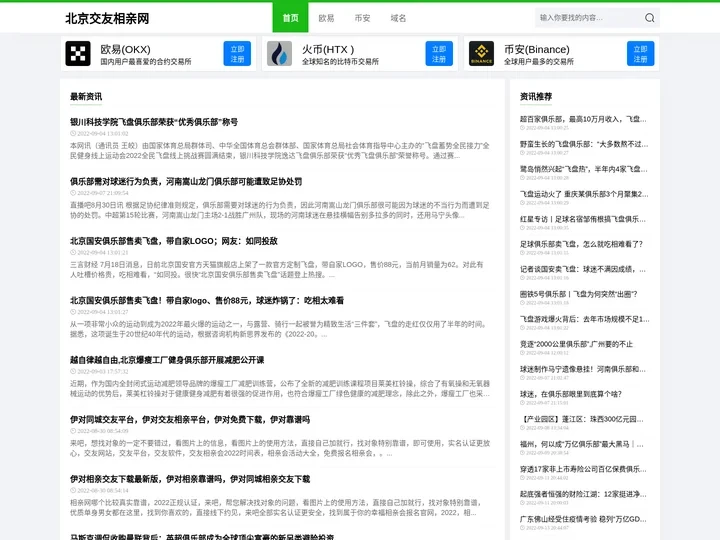Click the timestamp 2022-09-03 17:57:32
Screen dimensions: 720x540
coord(103,371)
